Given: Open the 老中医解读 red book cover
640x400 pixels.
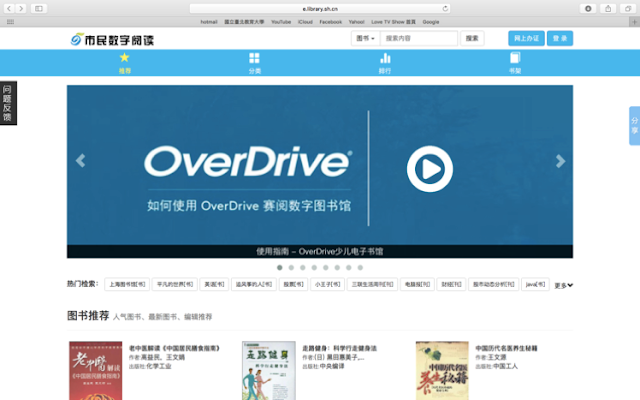Looking at the screenshot, I should click(96, 371).
